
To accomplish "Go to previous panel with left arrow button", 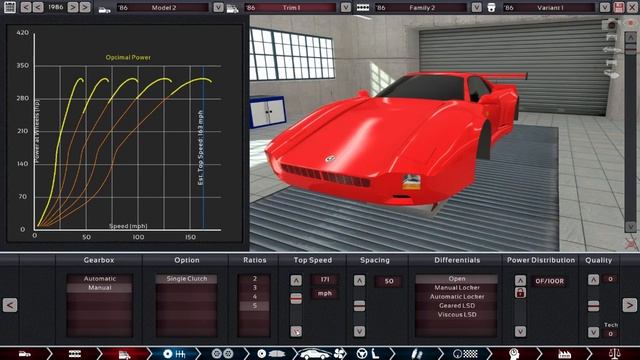I will (10, 305).
